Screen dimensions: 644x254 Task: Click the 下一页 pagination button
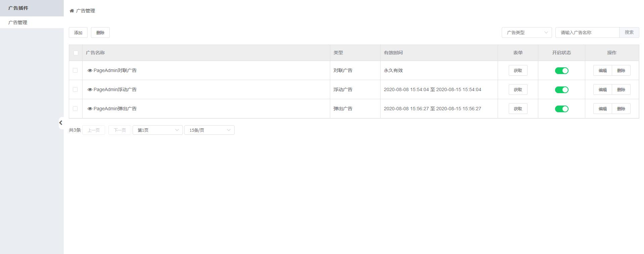tap(120, 130)
